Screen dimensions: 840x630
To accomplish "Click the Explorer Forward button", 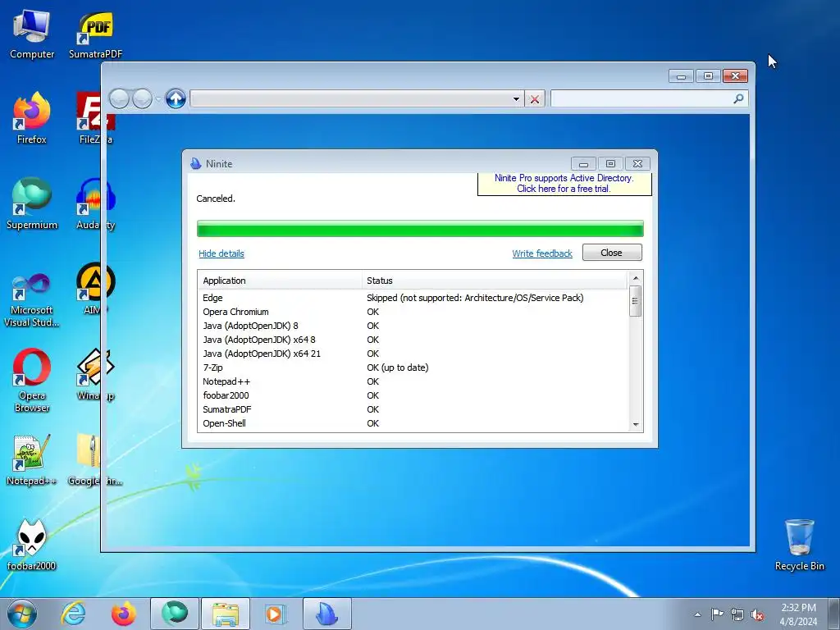I will pos(142,98).
